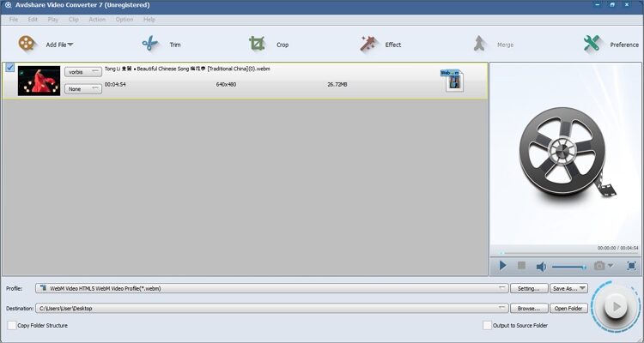Open the Help menu
The width and height of the screenshot is (644, 343).
tap(149, 19)
